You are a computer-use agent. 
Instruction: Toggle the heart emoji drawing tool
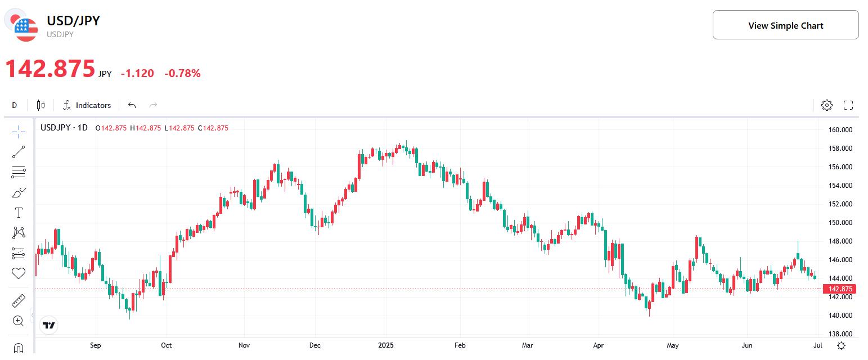click(x=19, y=273)
